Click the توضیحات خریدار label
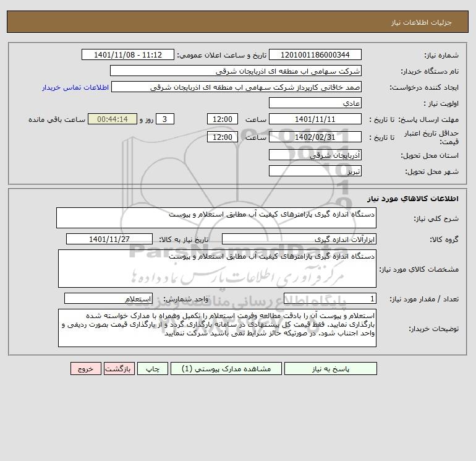The height and width of the screenshot is (461, 476). (x=434, y=329)
